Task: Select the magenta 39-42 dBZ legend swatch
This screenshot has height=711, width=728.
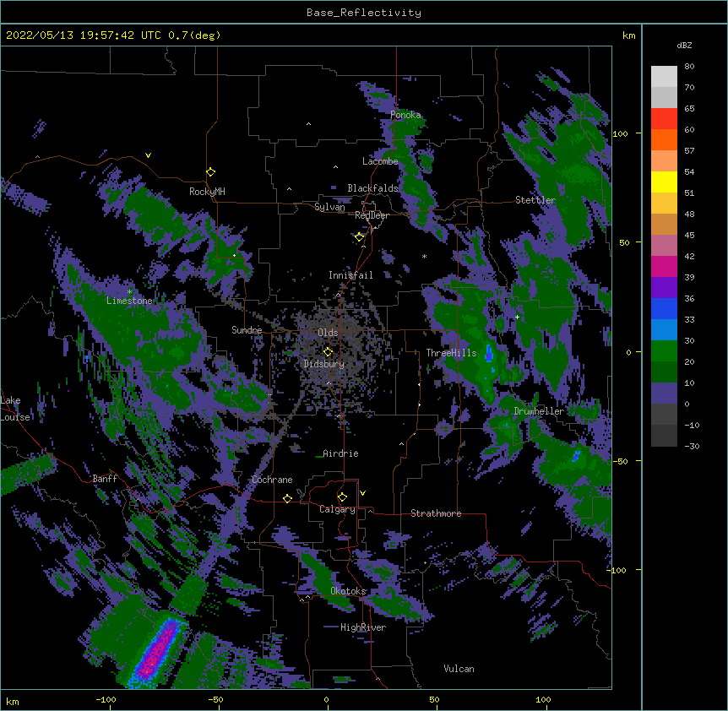Action: [664, 266]
